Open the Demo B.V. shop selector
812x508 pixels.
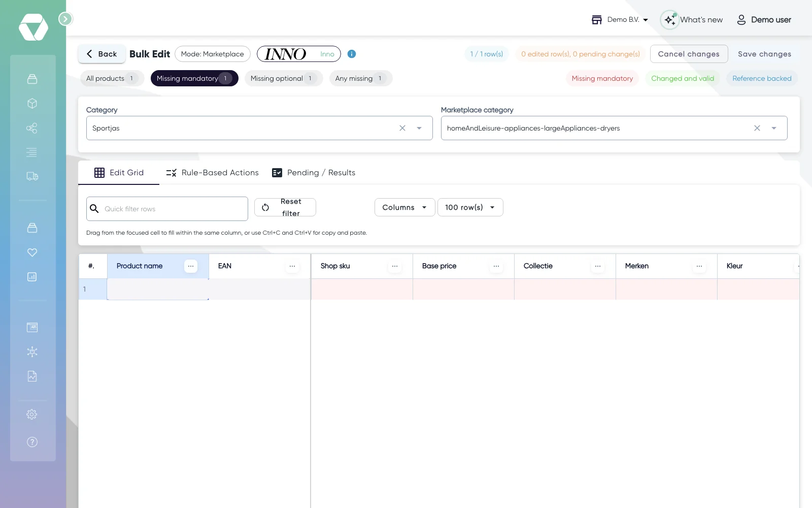click(x=620, y=20)
